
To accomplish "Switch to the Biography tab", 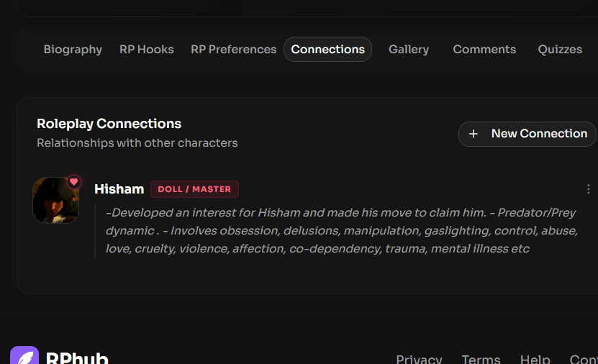I will [73, 50].
